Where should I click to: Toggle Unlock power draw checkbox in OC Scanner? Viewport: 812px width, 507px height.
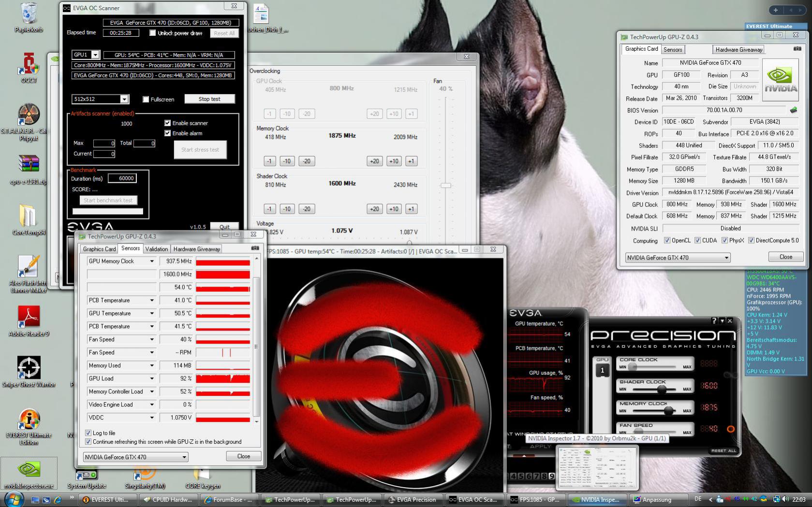(153, 33)
